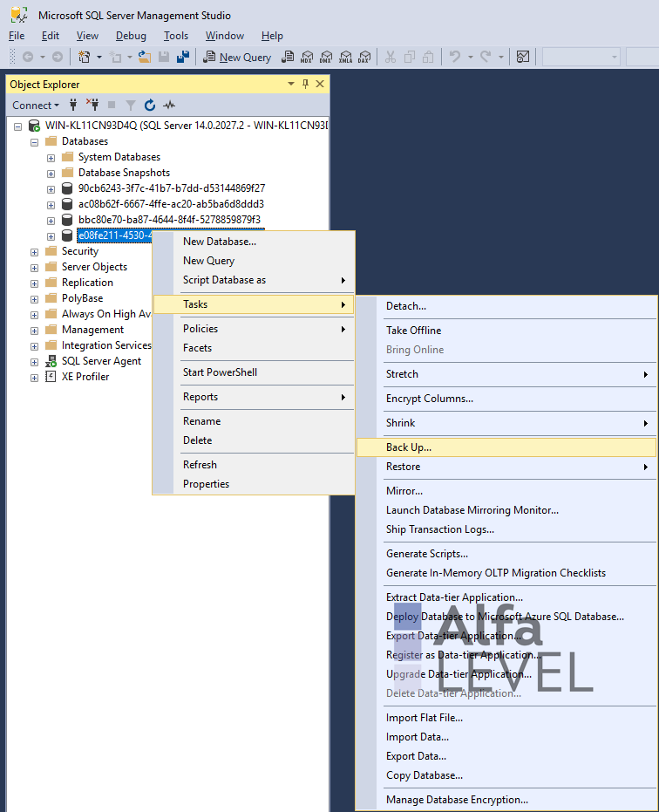Viewport: 659px width, 812px height.
Task: Pin the Object Explorer panel
Action: click(x=305, y=84)
